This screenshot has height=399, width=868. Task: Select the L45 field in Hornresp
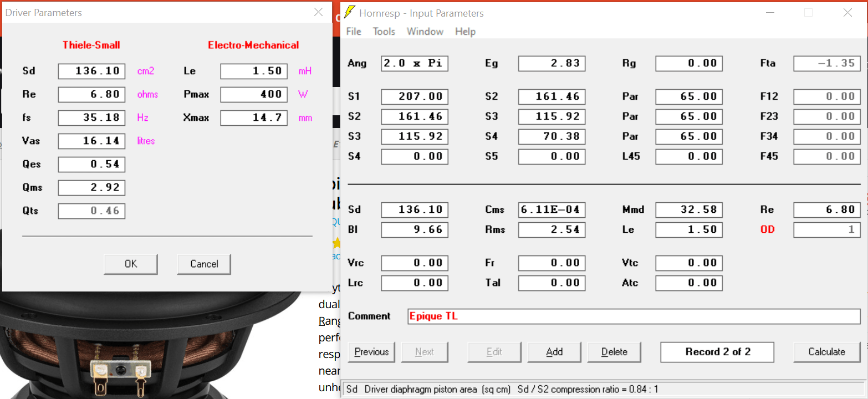click(689, 156)
